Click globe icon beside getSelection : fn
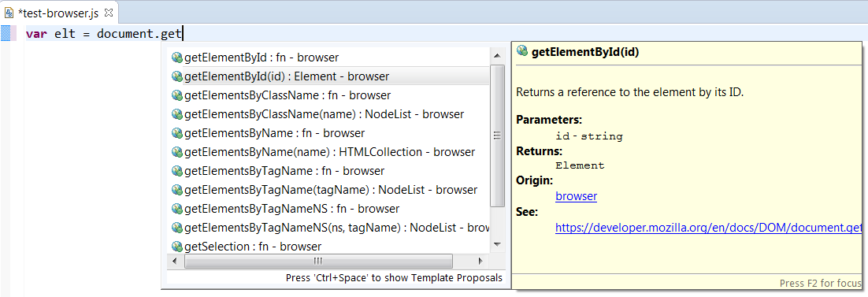The image size is (868, 297). click(x=177, y=246)
